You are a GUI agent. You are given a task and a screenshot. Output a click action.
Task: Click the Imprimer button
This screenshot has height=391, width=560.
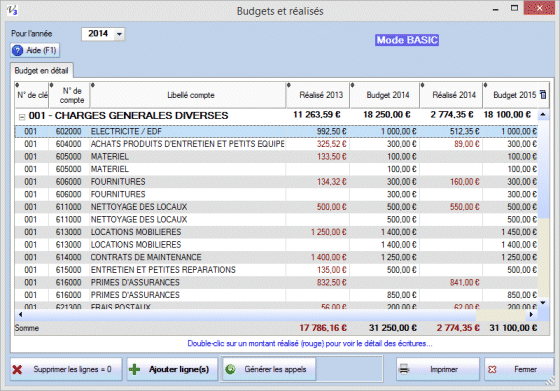pyautogui.click(x=438, y=369)
